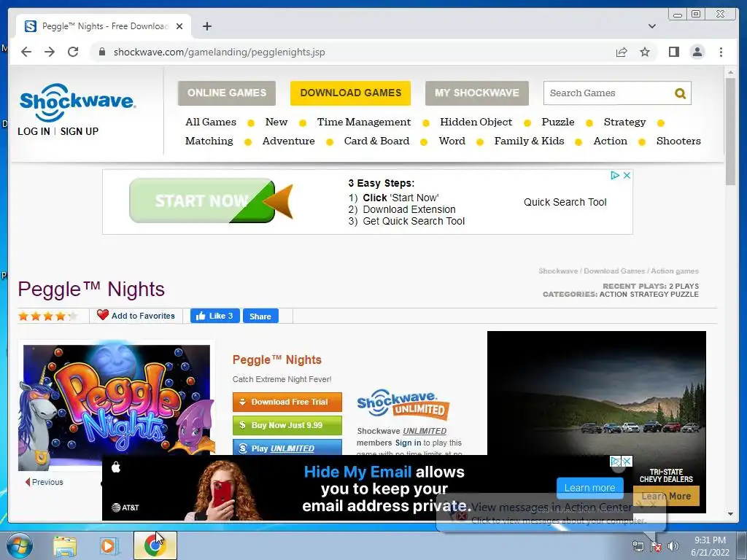Image resolution: width=747 pixels, height=560 pixels.
Task: Open the browser side panel icon
Action: click(x=673, y=52)
